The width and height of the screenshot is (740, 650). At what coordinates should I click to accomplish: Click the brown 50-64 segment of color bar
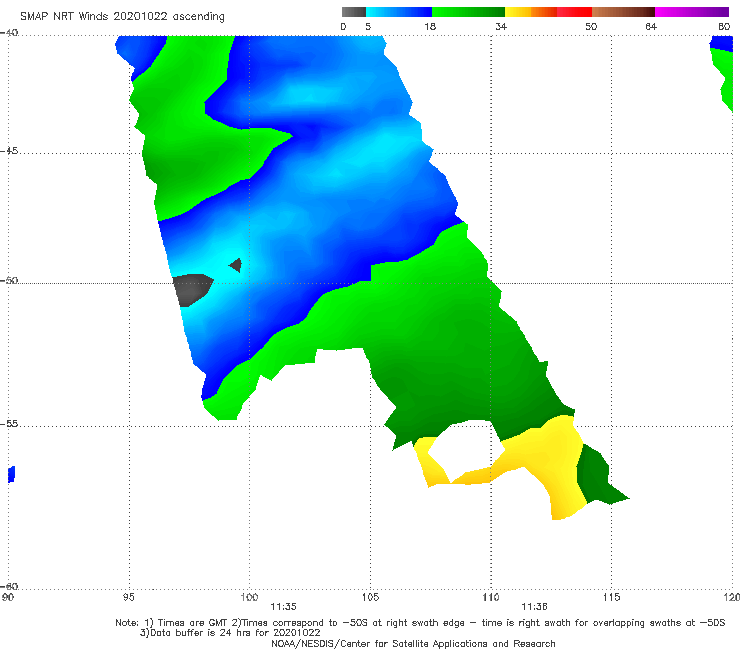(623, 12)
